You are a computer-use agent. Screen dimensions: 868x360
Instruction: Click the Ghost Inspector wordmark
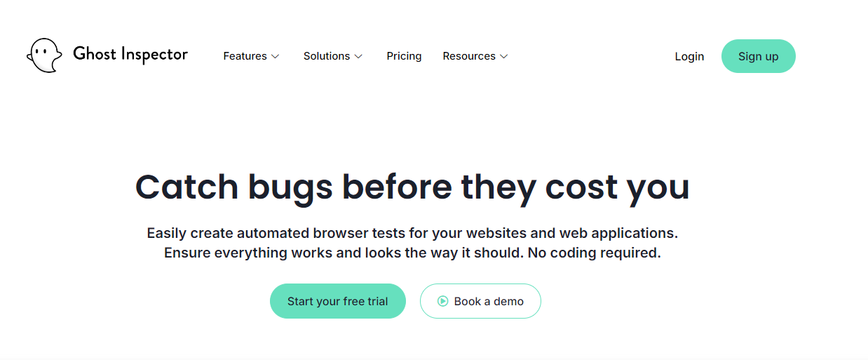click(x=130, y=55)
